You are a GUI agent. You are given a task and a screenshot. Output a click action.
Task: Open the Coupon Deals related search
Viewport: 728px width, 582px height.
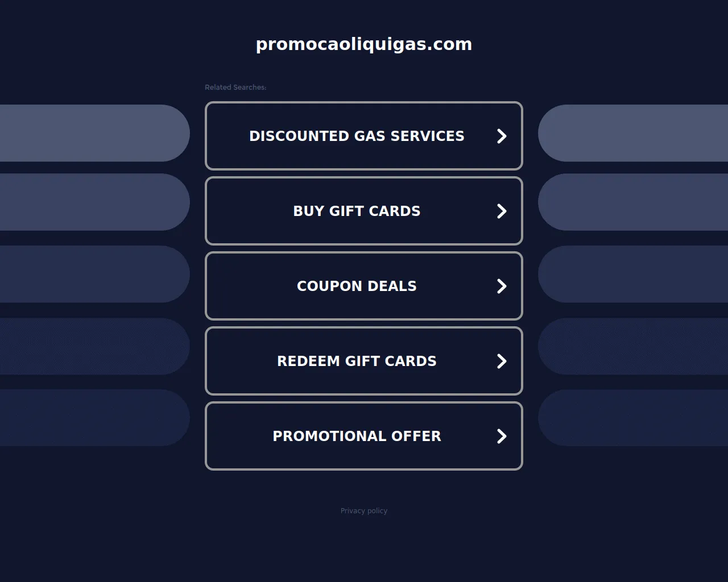357,286
